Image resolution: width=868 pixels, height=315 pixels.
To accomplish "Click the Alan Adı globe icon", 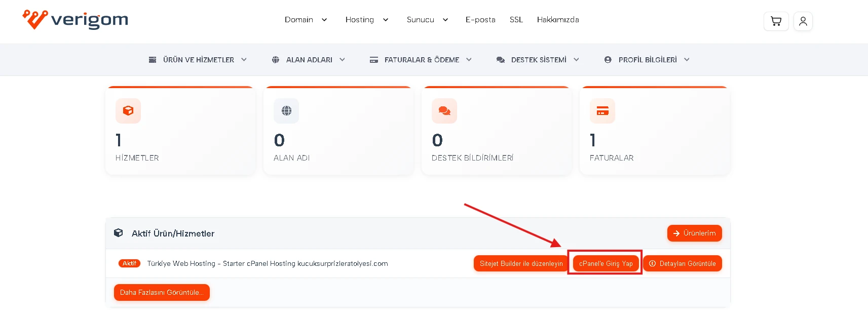I will [286, 111].
